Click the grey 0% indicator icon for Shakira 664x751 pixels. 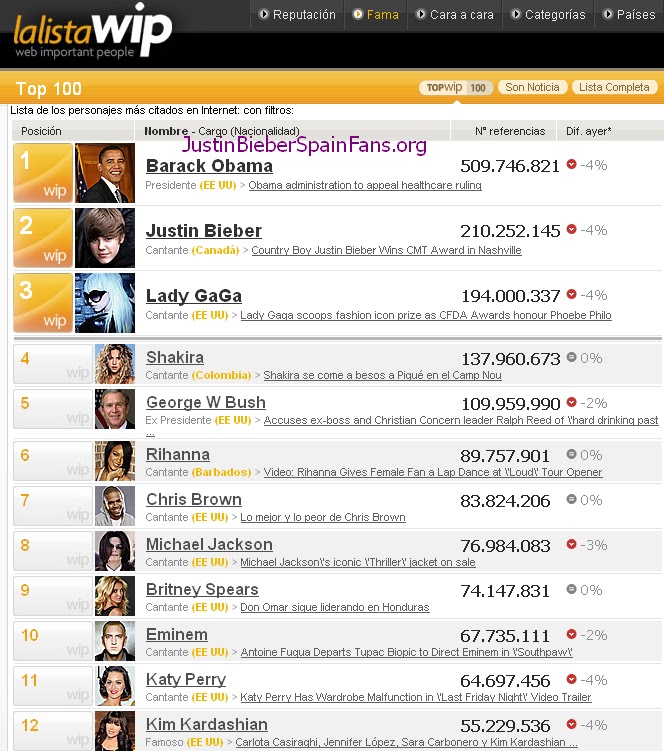(x=572, y=357)
